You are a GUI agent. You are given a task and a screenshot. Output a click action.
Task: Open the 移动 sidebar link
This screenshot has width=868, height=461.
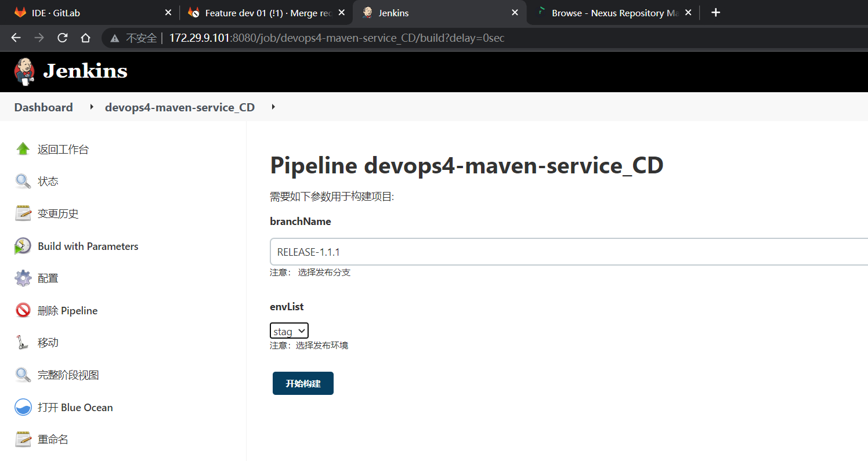tap(48, 343)
